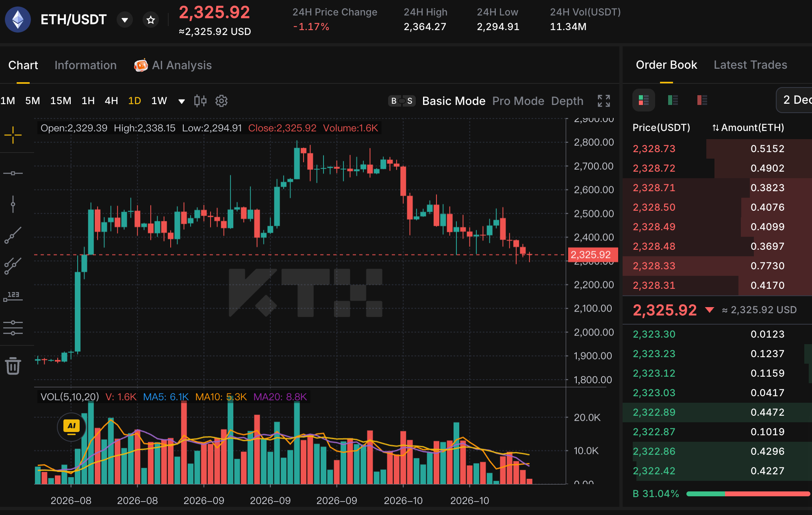Open the ETH/USDT pair selector dropdown
Screen dimensions: 812x515
[x=125, y=20]
